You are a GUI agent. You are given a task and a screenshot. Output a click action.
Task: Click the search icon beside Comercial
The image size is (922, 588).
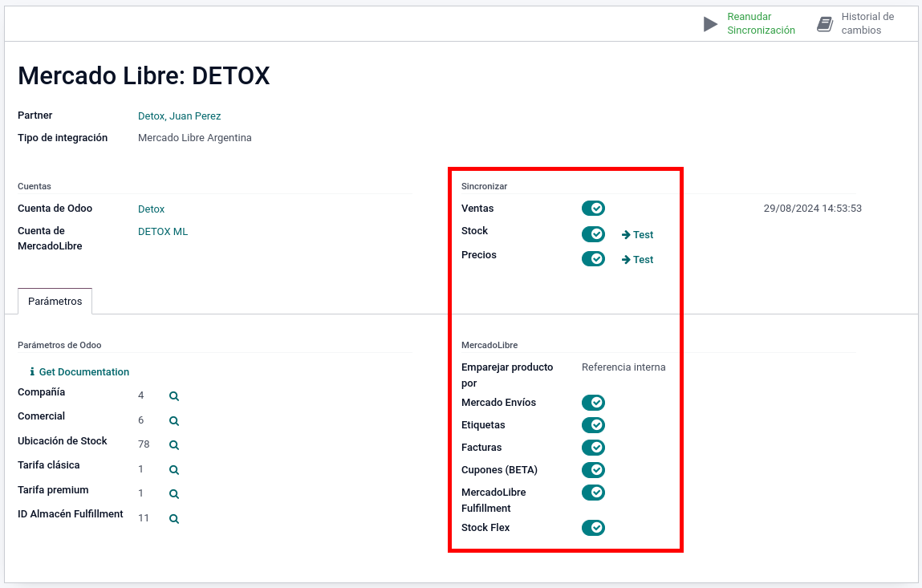click(174, 421)
